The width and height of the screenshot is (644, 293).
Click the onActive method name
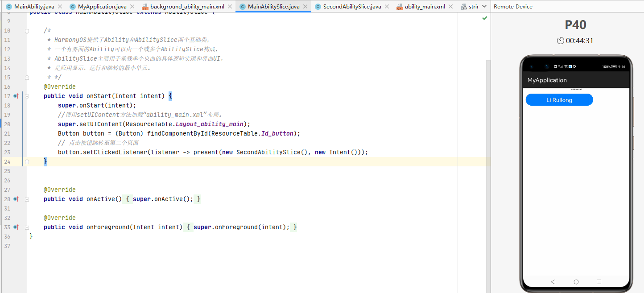click(x=101, y=199)
